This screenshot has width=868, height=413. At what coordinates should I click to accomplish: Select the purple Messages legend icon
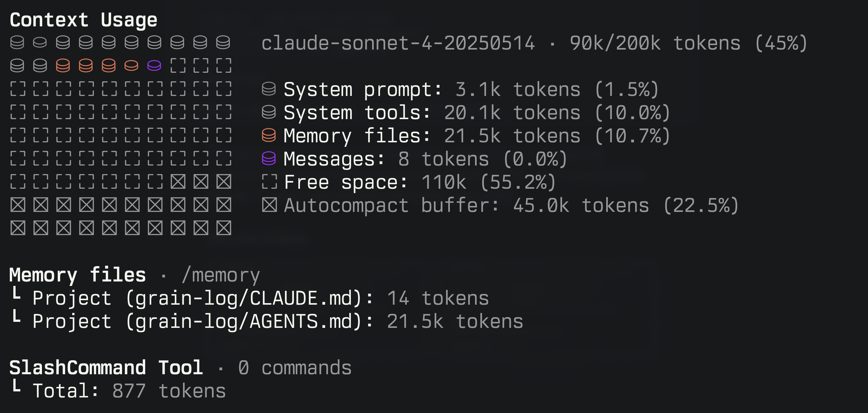tap(268, 158)
